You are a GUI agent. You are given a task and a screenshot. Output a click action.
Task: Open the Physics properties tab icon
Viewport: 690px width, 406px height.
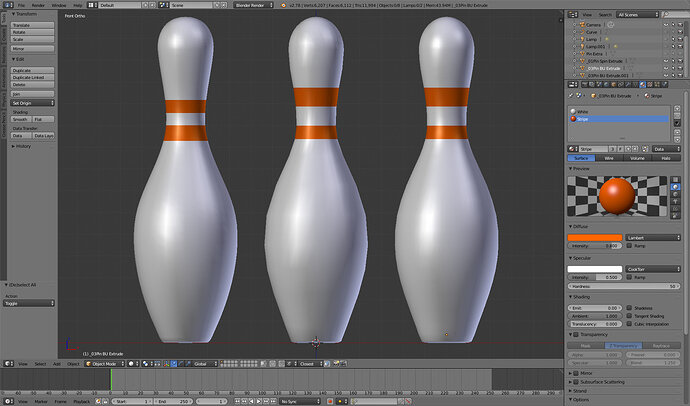click(664, 84)
